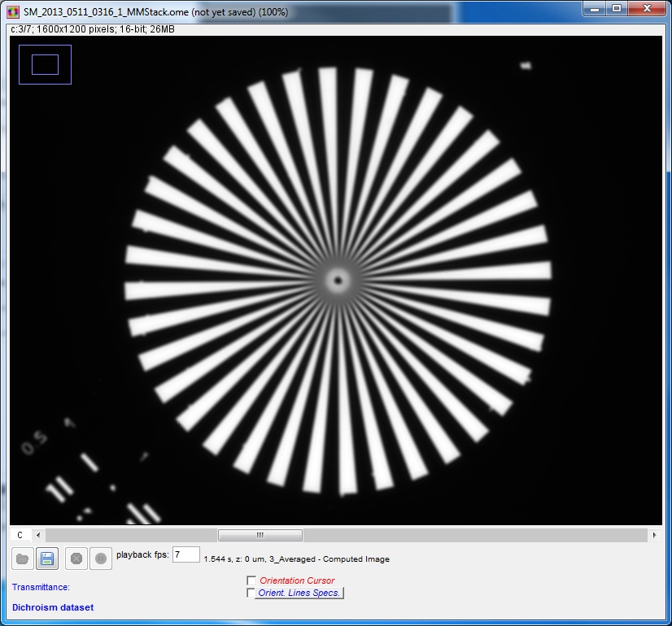Click the channel scrollbar left arrow

point(38,536)
